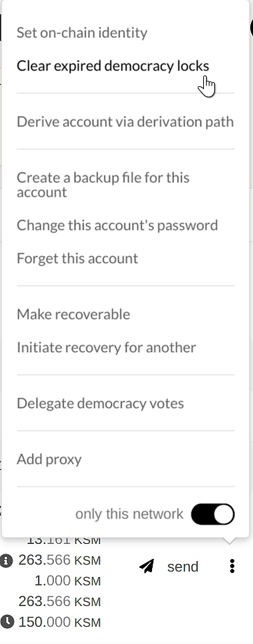This screenshot has width=253, height=644.
Task: Toggle the only this network switch
Action: [x=213, y=514]
